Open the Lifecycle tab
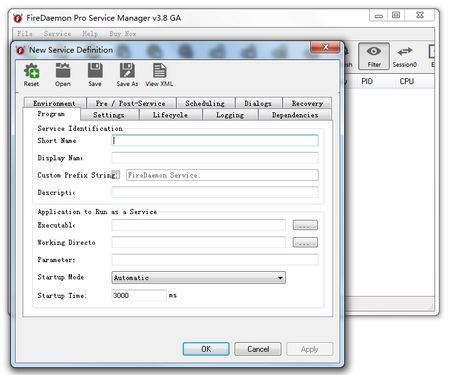450x375 pixels. [x=170, y=115]
